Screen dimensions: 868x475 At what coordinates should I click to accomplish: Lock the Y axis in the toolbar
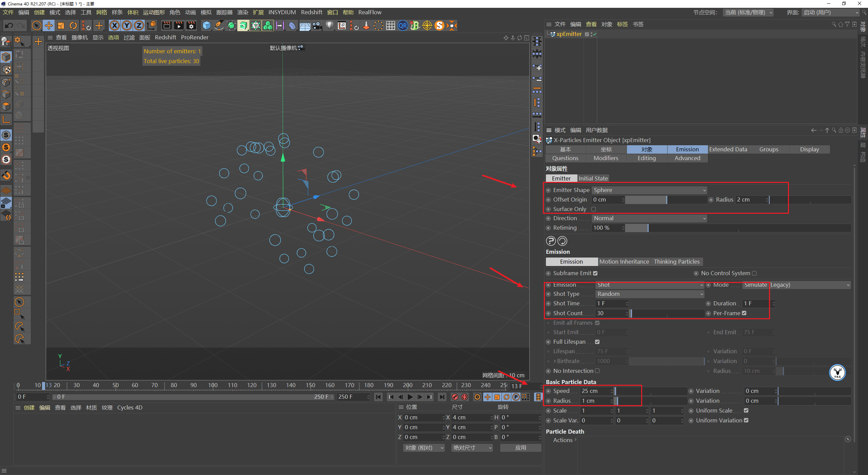[126, 25]
